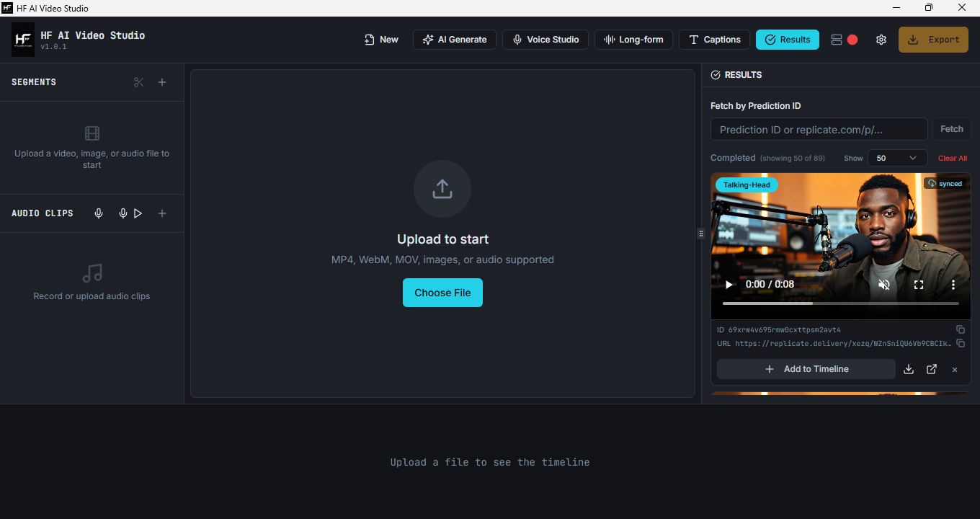
Task: Remove the result card with the x icon
Action: point(955,370)
